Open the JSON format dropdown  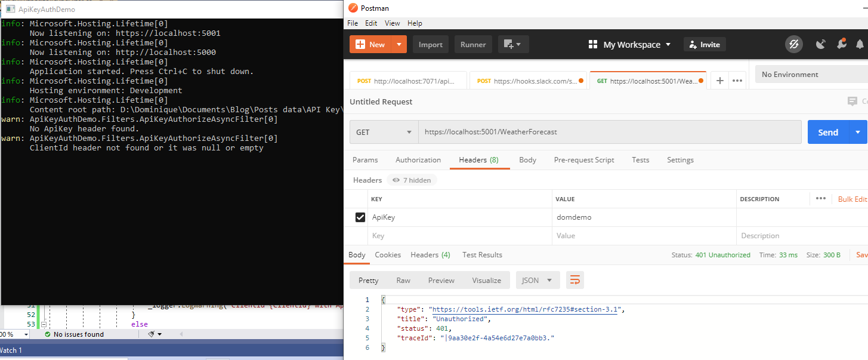point(538,280)
